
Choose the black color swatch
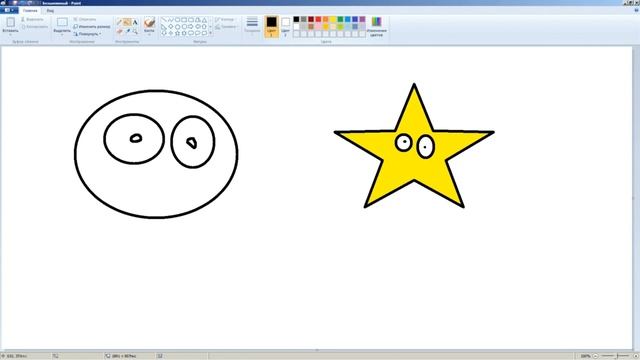click(x=296, y=19)
